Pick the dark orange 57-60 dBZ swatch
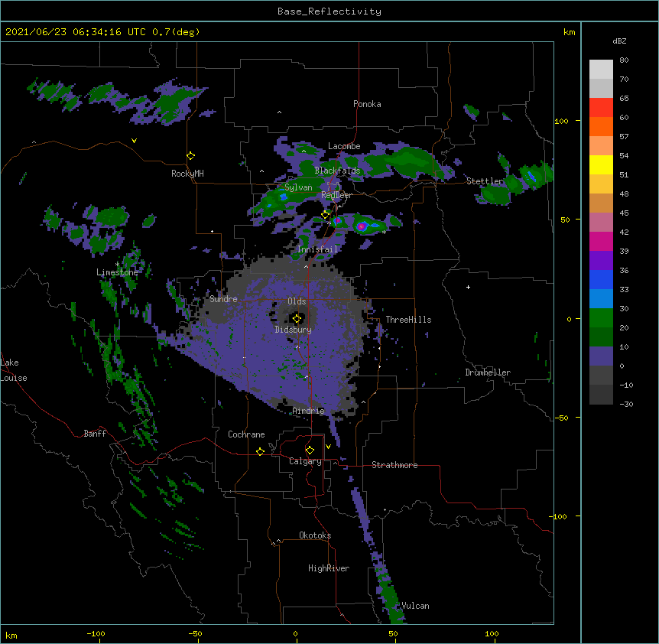The height and width of the screenshot is (644, 659). click(x=601, y=126)
